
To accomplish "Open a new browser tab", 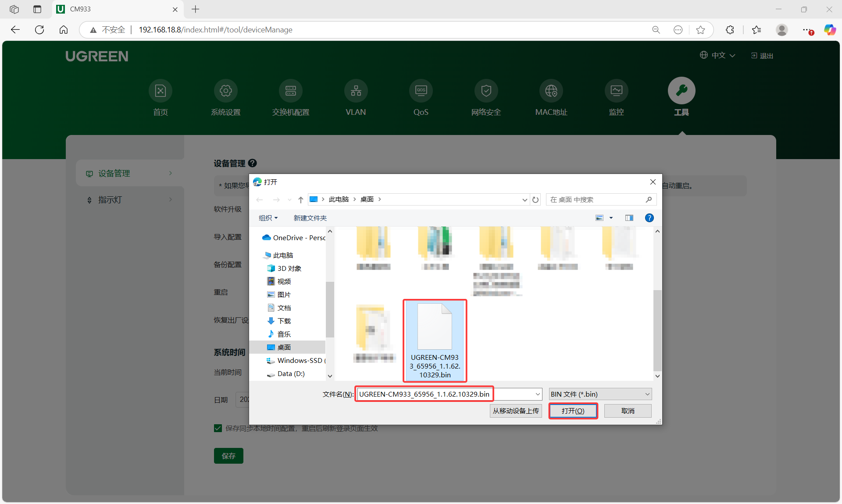I will pyautogui.click(x=196, y=9).
